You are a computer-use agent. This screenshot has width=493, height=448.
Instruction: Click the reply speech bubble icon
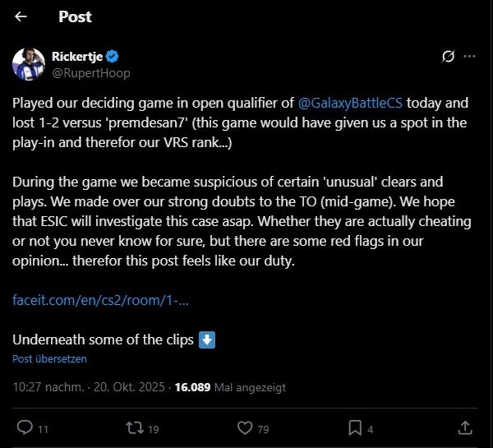point(24,427)
